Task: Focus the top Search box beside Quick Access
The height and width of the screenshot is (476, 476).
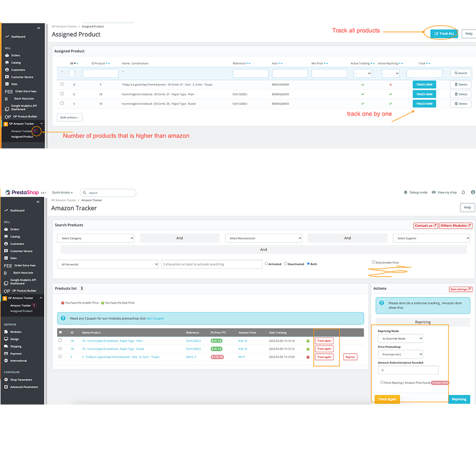Action: pyautogui.click(x=108, y=193)
